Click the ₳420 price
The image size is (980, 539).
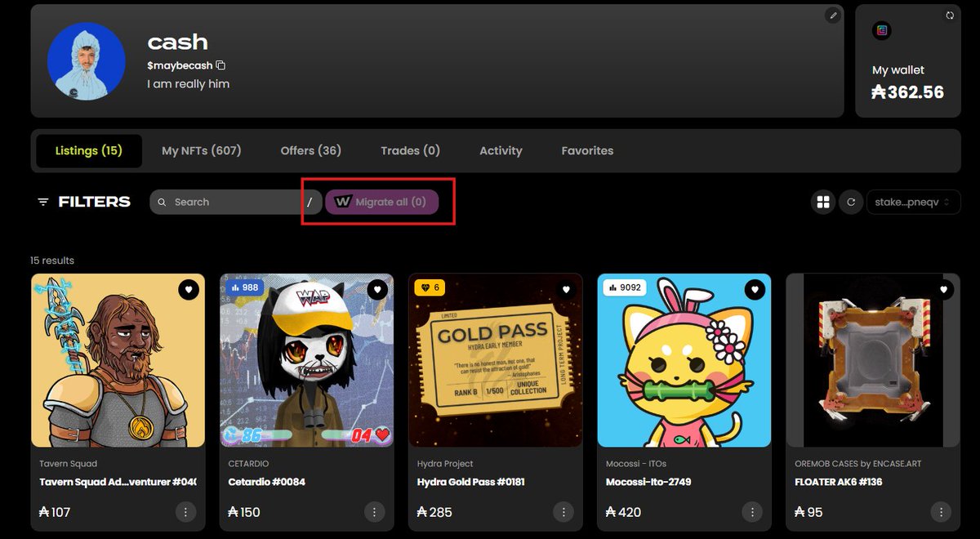coord(623,512)
